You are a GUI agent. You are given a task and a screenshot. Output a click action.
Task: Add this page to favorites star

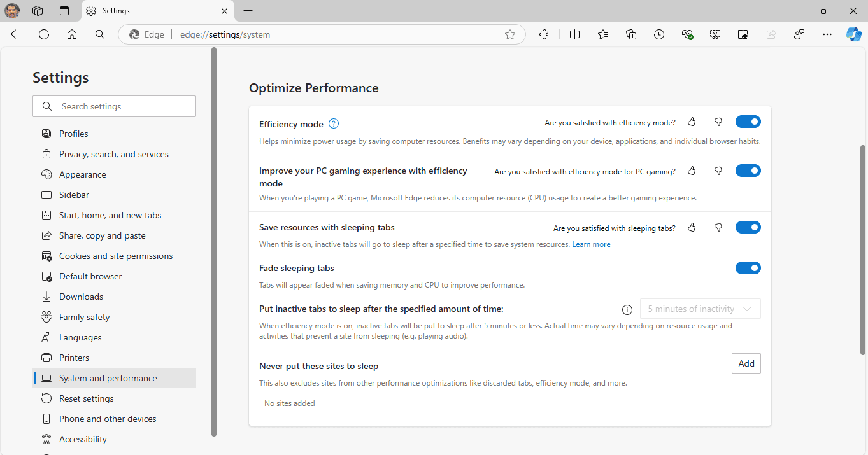510,34
